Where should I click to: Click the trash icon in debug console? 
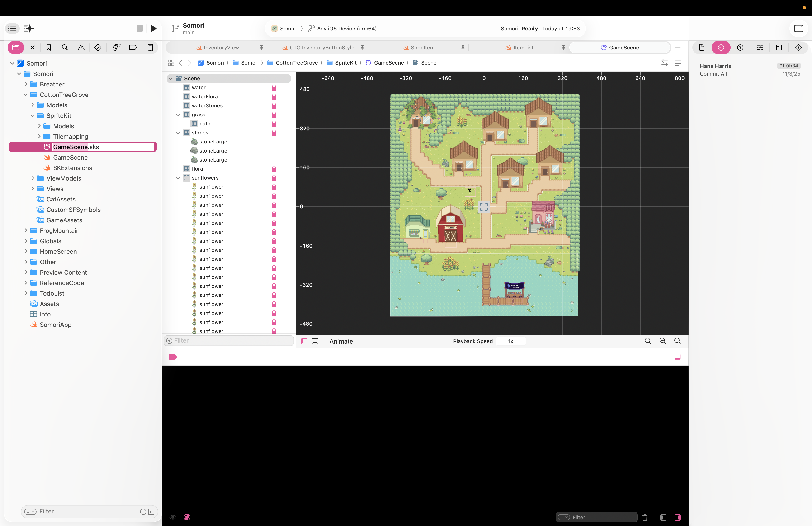pos(644,517)
